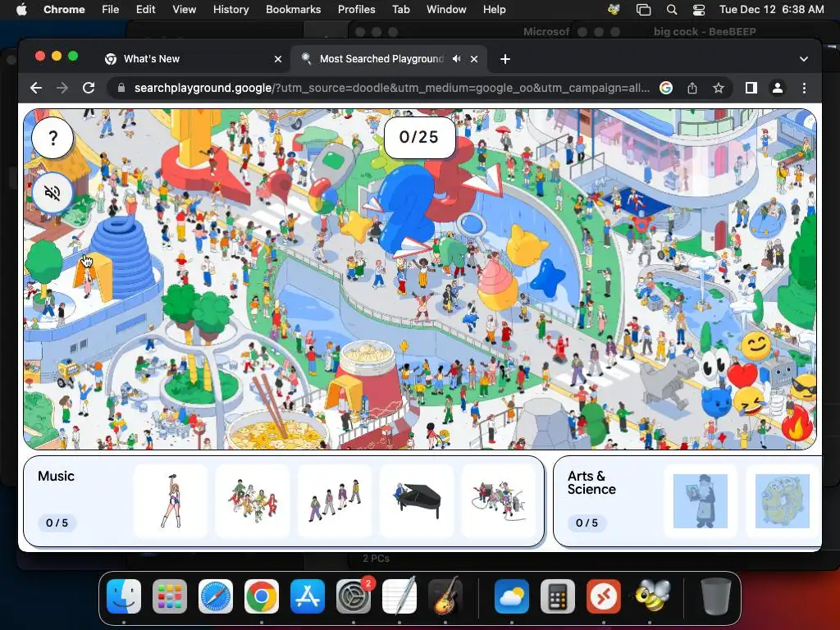This screenshot has height=630, width=840.
Task: Open the Profiles menu
Action: 356,9
